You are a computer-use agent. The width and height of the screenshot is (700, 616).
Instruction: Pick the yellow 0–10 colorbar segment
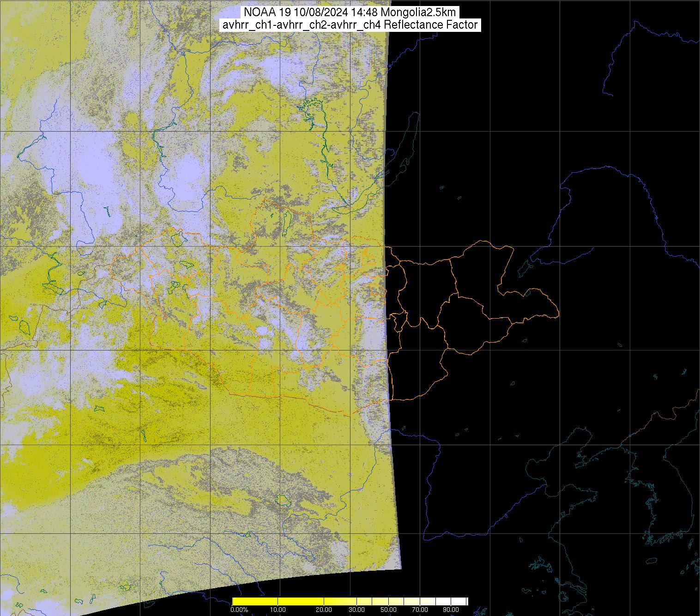pyautogui.click(x=254, y=601)
